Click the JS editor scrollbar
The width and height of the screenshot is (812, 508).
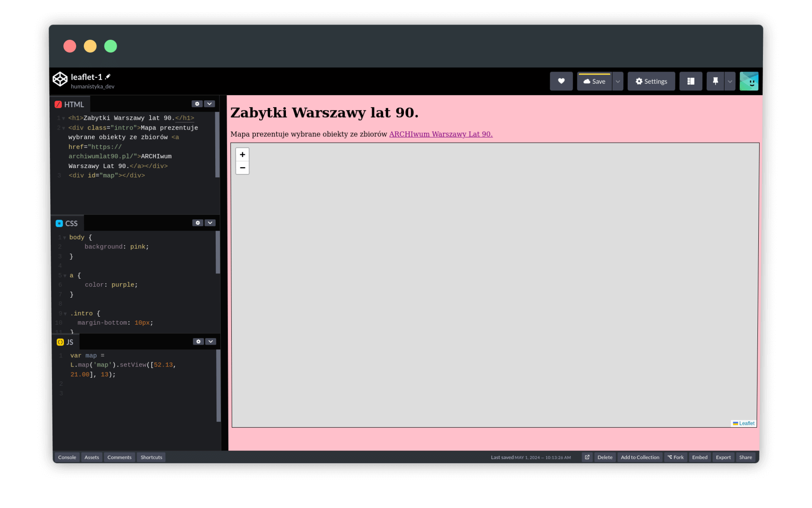[218, 386]
